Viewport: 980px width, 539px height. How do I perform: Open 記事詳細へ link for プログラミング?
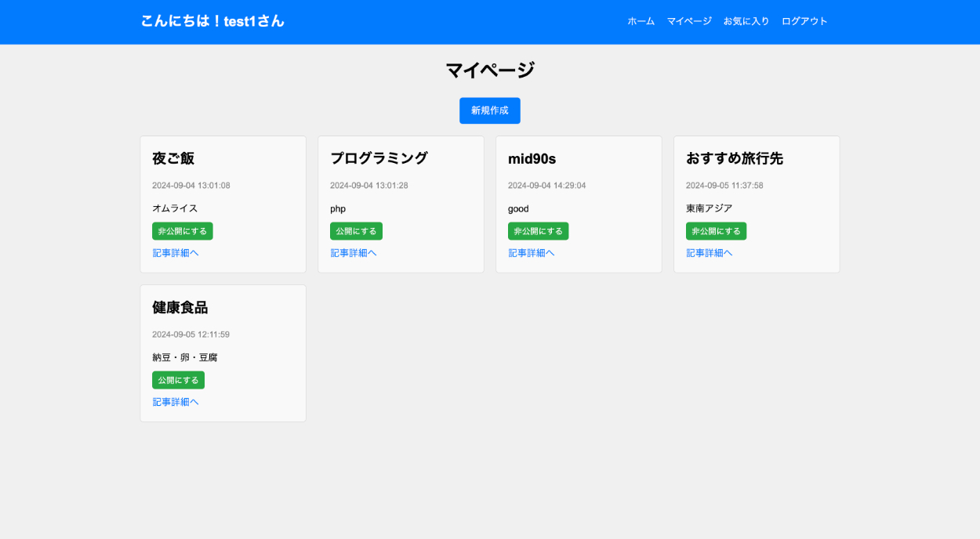tap(354, 253)
